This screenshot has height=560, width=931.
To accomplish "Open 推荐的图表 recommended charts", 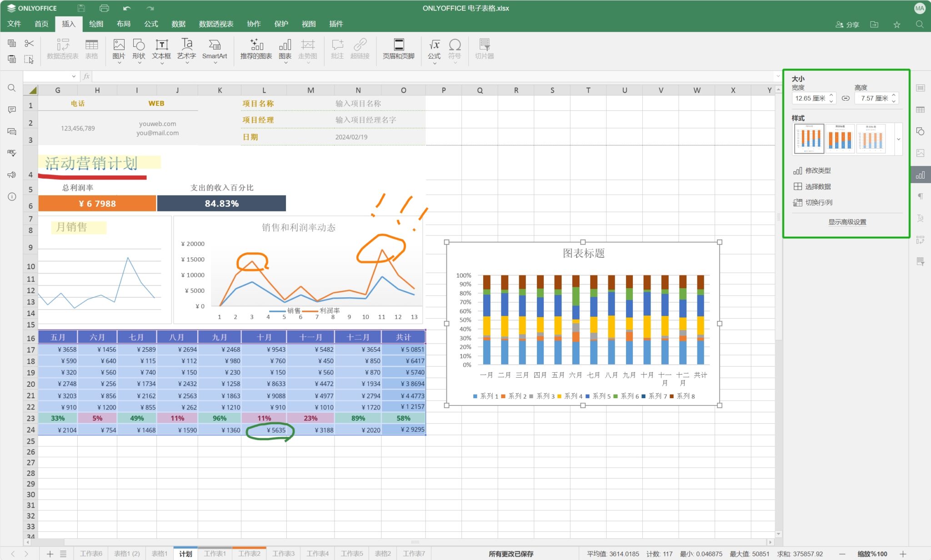I will click(x=256, y=49).
